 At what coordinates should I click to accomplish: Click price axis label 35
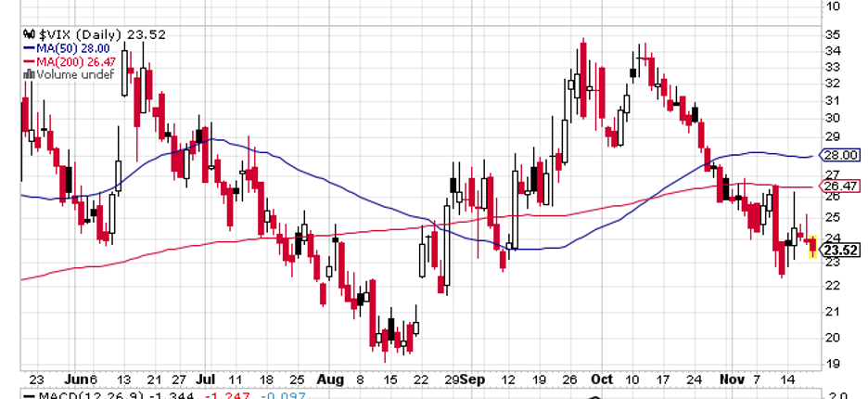click(833, 35)
